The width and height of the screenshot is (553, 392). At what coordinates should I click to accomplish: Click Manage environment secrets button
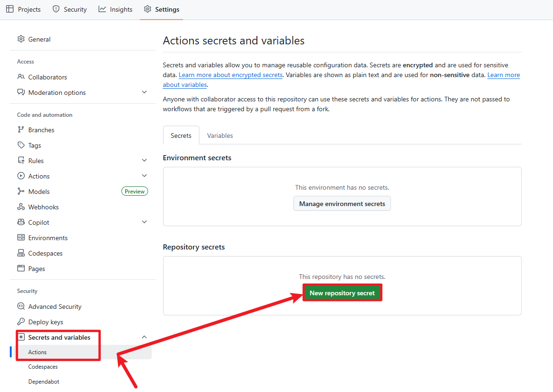[x=342, y=204]
